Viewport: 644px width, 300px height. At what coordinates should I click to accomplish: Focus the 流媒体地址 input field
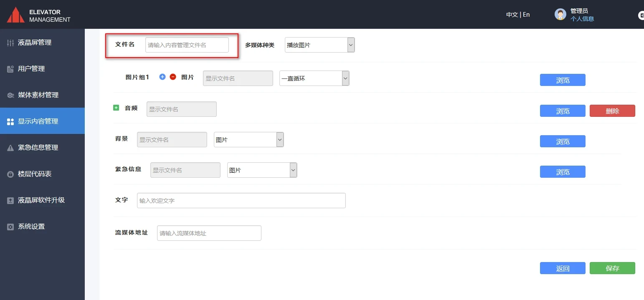209,233
